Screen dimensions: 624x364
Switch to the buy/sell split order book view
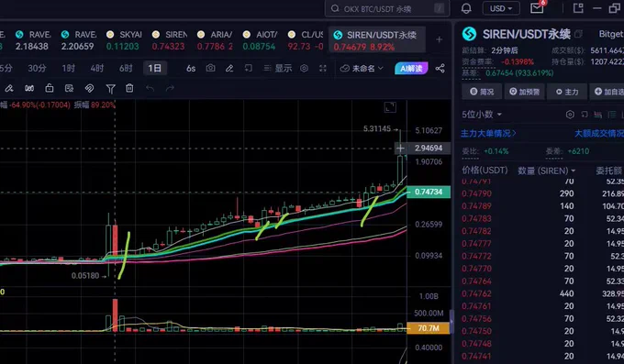[597, 115]
